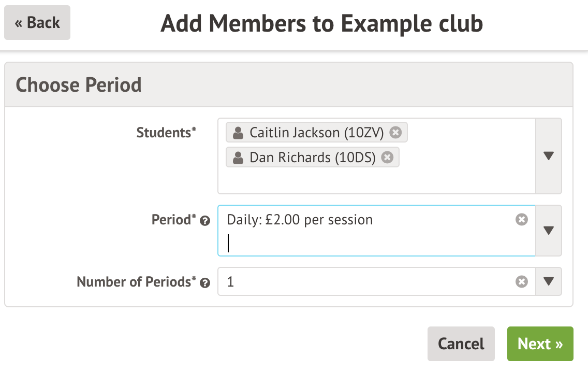Click the person icon beside Dan Richards
The image size is (588, 370).
(238, 158)
